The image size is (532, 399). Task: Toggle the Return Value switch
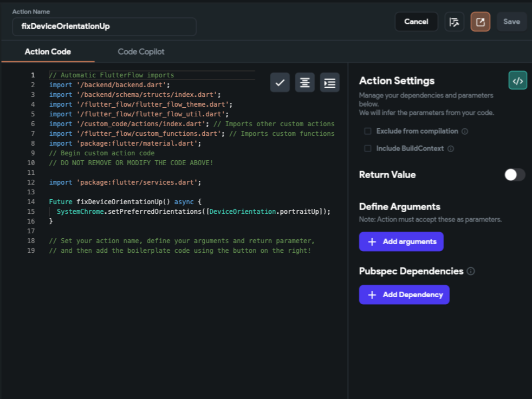click(x=515, y=175)
